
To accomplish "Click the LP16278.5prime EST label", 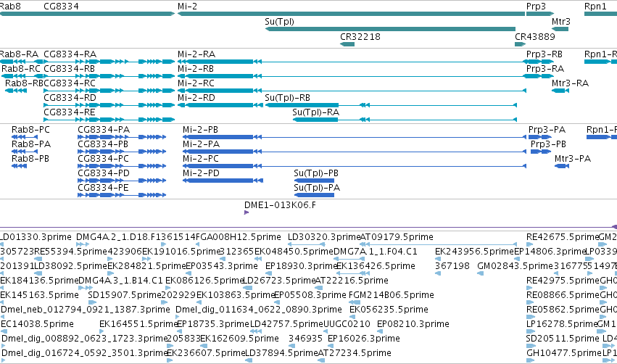I will tap(561, 324).
